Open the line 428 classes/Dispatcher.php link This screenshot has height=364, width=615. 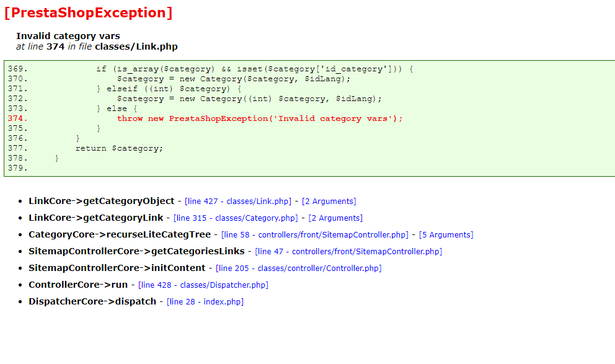pyautogui.click(x=203, y=285)
